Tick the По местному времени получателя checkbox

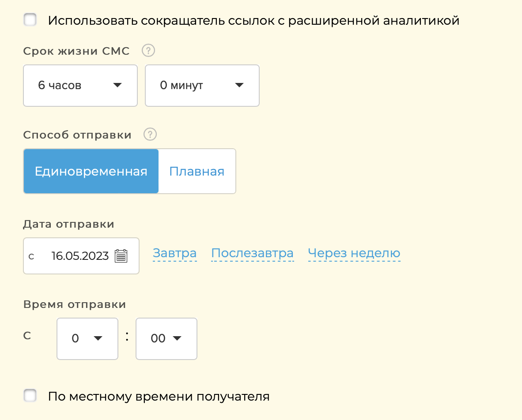click(x=30, y=396)
